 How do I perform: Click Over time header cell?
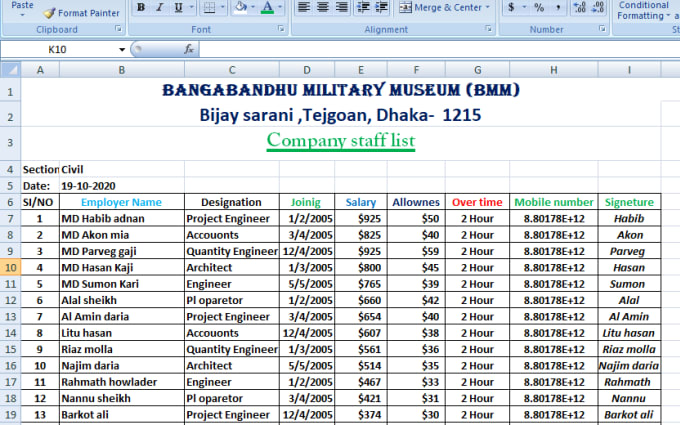[477, 202]
